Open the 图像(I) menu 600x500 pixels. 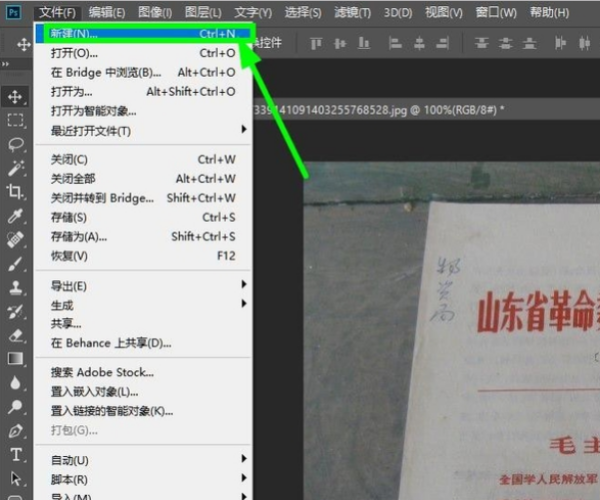(155, 13)
